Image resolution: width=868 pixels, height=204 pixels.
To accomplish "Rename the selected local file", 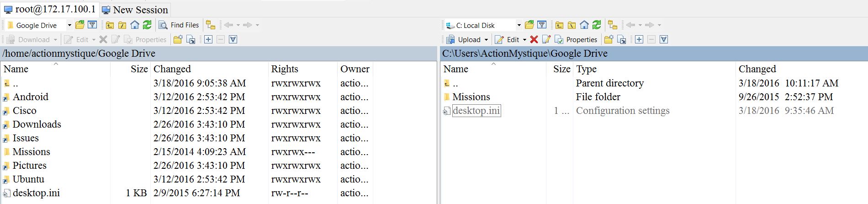I will tap(546, 40).
